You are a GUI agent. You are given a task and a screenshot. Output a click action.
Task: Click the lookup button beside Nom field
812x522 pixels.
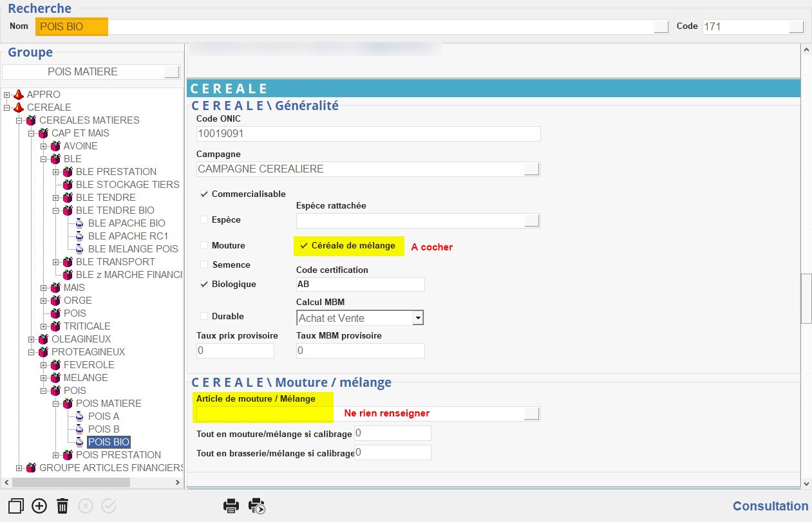point(661,27)
